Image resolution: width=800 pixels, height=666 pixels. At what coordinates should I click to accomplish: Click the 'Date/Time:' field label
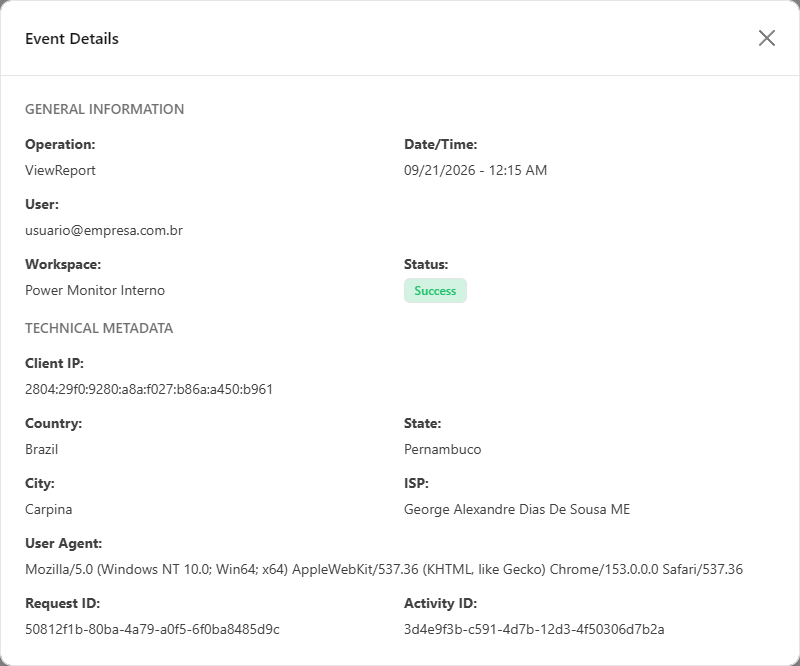coord(441,144)
